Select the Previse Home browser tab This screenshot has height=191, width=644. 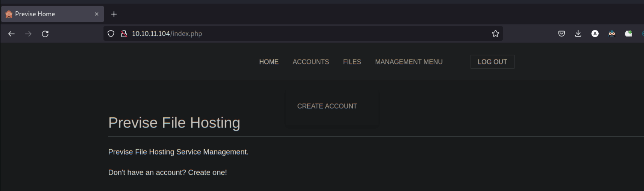[x=52, y=14]
